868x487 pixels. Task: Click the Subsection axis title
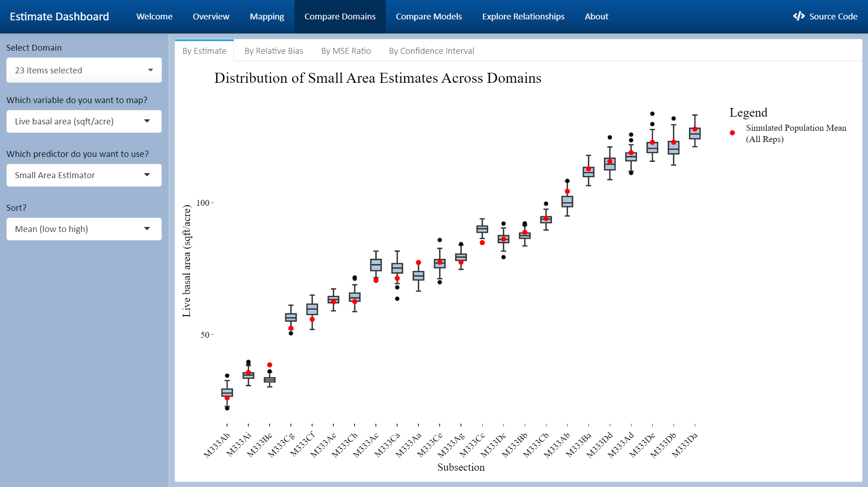pos(461,467)
